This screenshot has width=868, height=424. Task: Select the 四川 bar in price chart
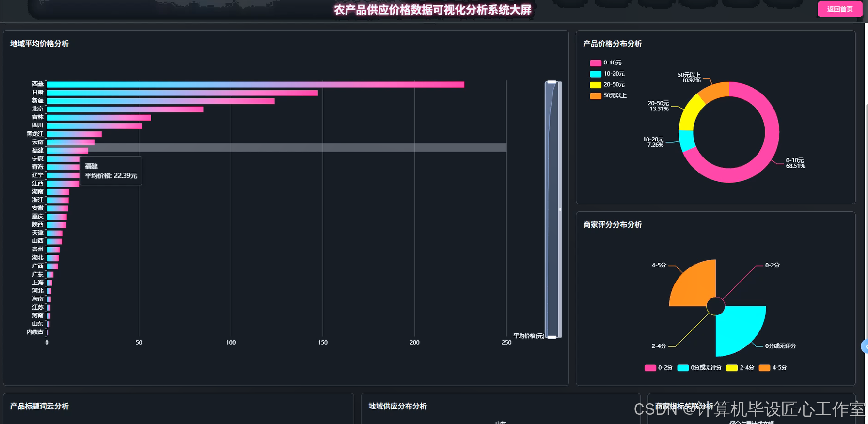pyautogui.click(x=95, y=126)
